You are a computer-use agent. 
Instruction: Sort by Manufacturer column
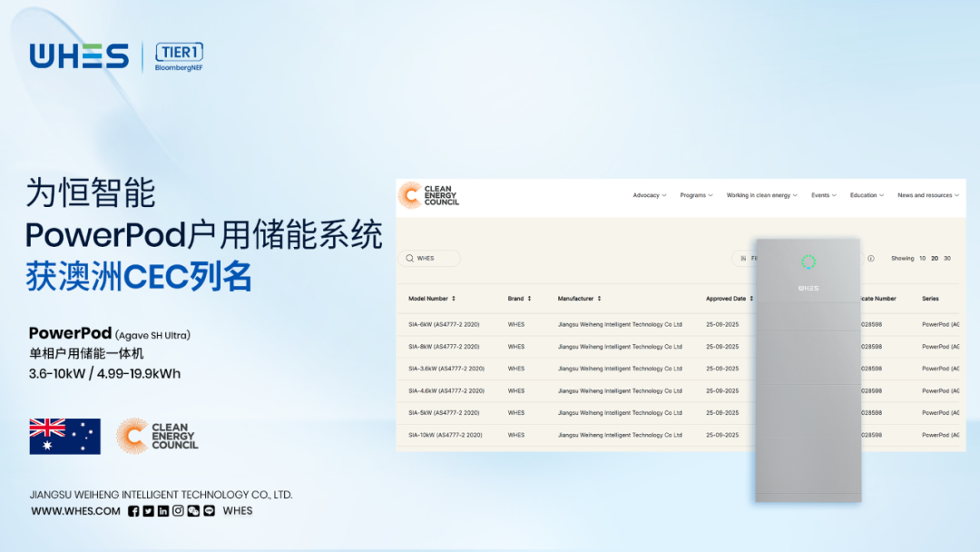coord(579,299)
